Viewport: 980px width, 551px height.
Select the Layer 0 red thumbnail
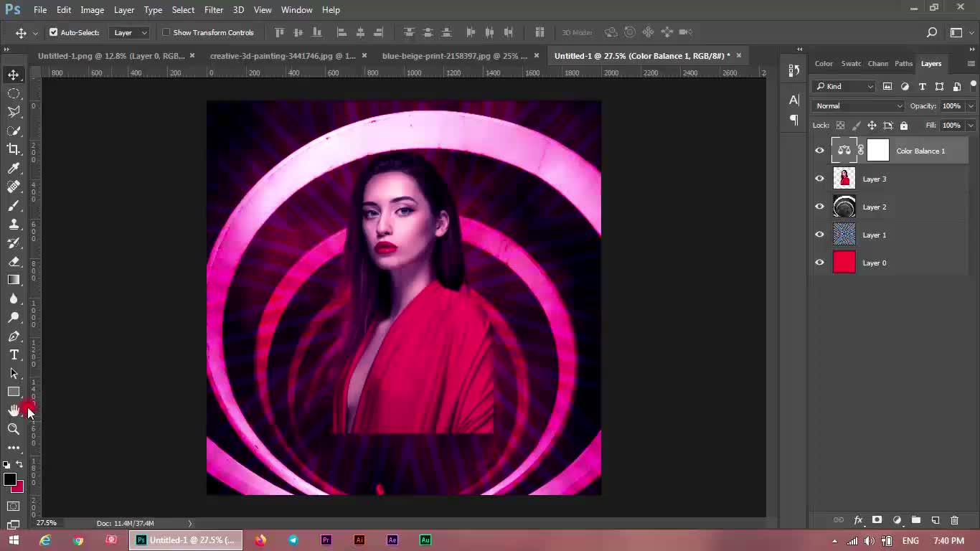844,263
